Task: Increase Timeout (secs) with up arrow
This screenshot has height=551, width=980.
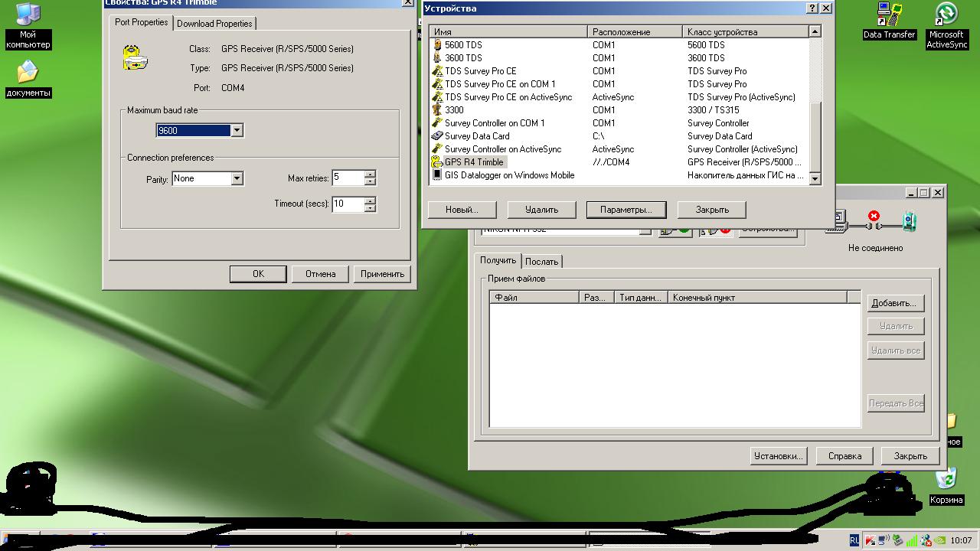Action: pyautogui.click(x=371, y=201)
